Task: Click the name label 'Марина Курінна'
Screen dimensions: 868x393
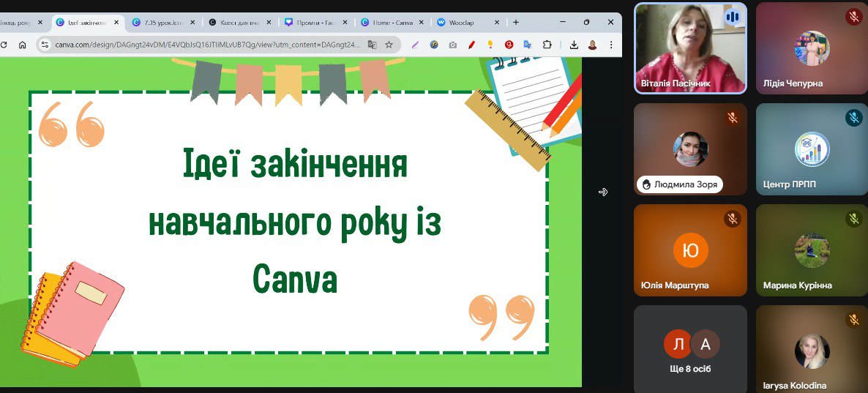Action: pos(797,285)
